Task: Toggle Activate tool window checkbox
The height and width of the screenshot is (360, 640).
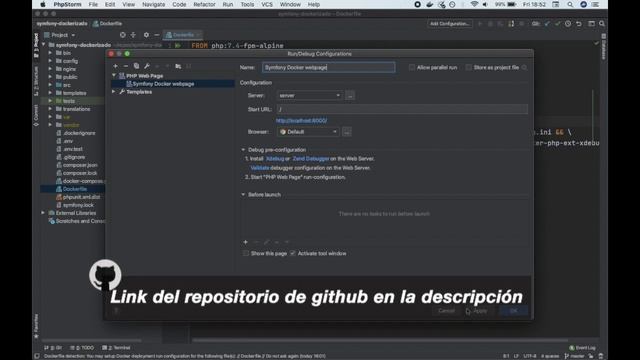Action: [293, 253]
